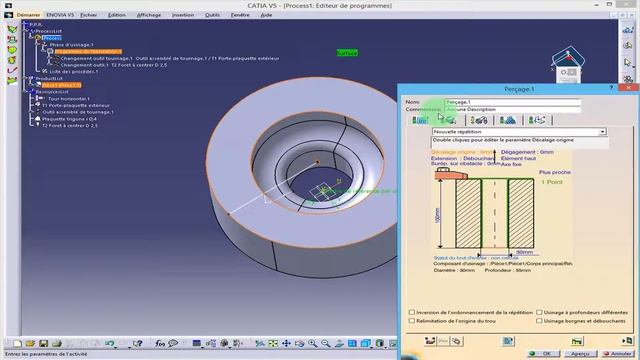
Task: Click the Open folder icon in bottom toolbar
Action: (30, 344)
